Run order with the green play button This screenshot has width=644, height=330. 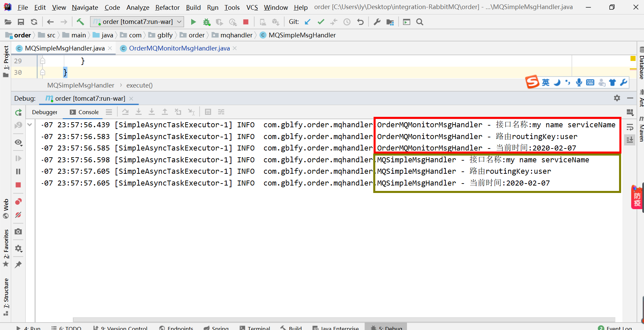[194, 22]
